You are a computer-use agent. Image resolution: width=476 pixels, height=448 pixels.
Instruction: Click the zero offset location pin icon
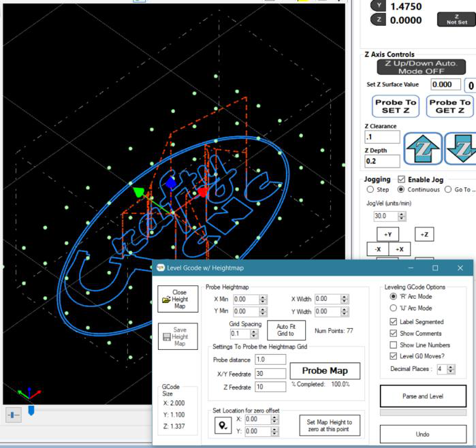(x=223, y=426)
